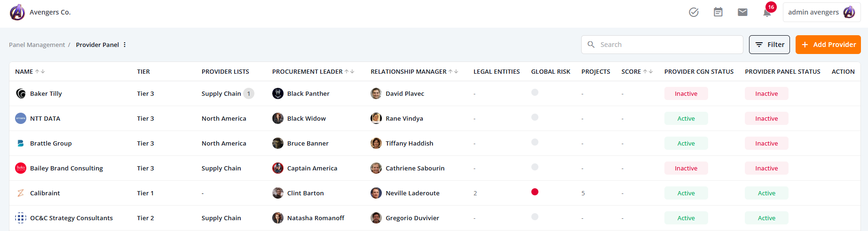Open the three-dot menu beside Provider Panel

(x=125, y=45)
